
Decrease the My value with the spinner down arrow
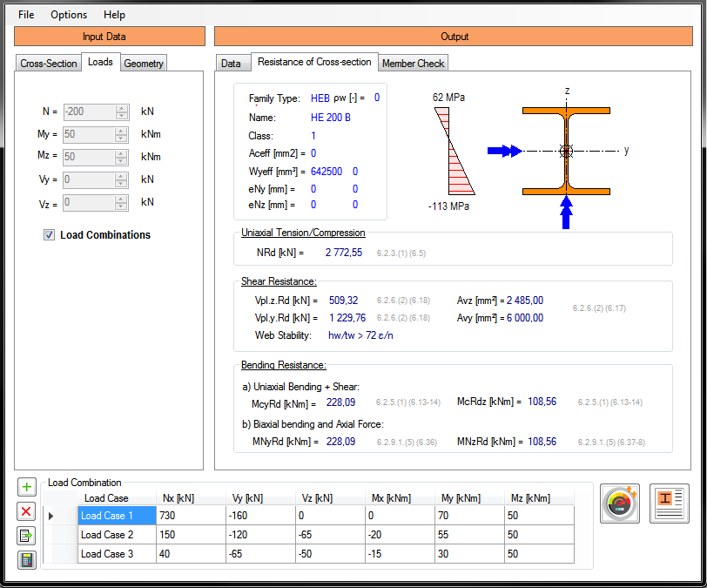tap(120, 139)
